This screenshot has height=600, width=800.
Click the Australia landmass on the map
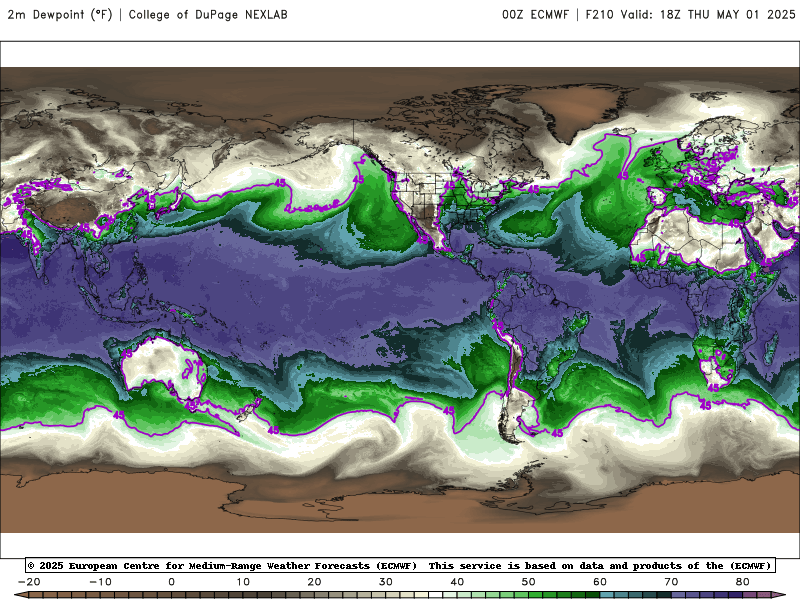[x=163, y=366]
